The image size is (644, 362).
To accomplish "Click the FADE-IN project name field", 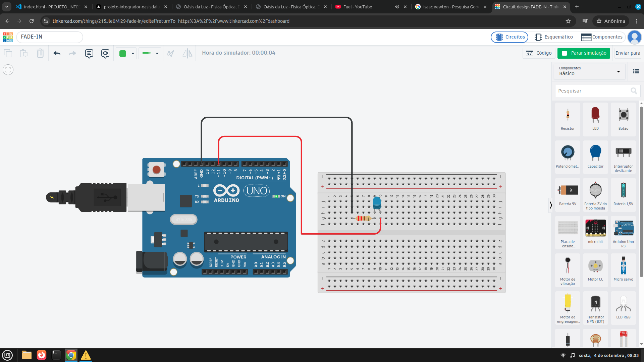I will 50,37.
